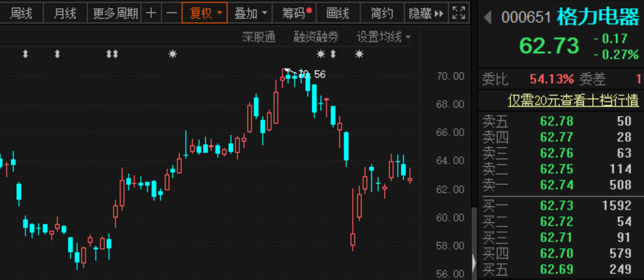Viewport: 644px width, 280px height.
Task: Click the left arrow before stock code 000651
Action: (x=488, y=18)
